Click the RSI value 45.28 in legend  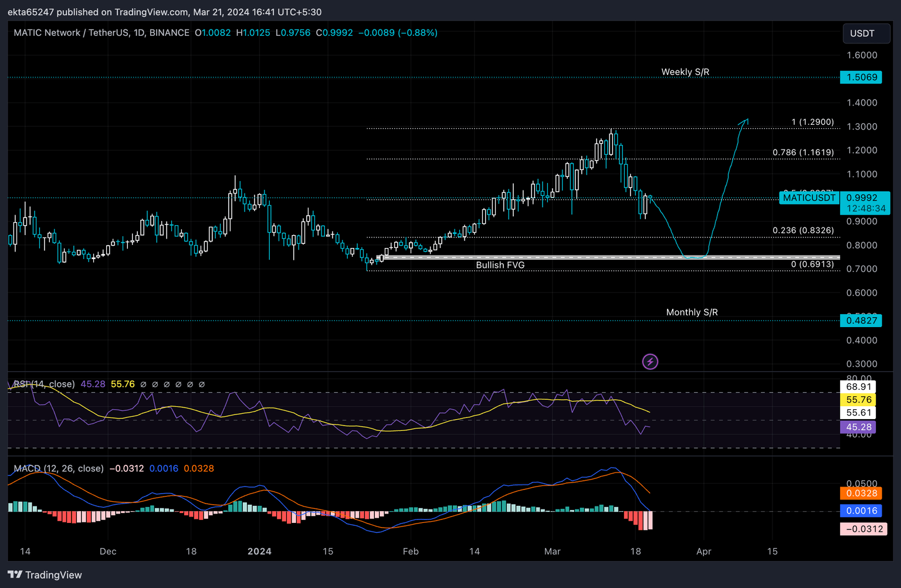(x=93, y=384)
